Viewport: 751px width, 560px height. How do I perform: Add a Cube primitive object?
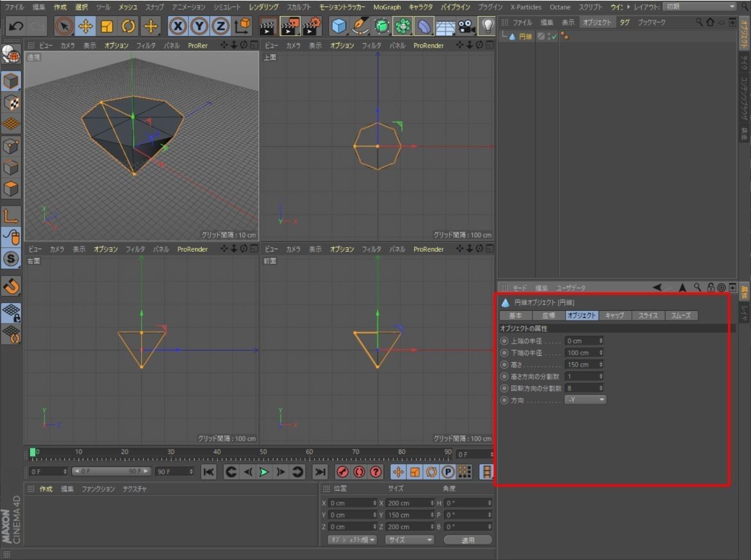click(339, 26)
